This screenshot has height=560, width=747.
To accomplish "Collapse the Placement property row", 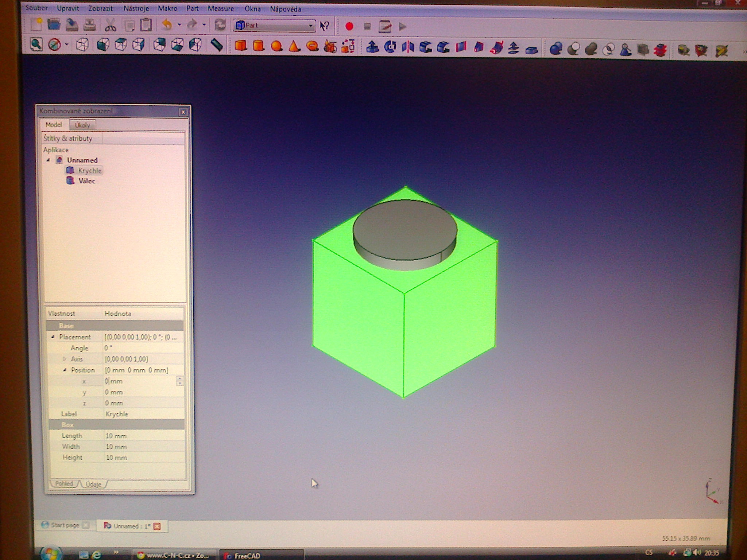I will point(53,337).
